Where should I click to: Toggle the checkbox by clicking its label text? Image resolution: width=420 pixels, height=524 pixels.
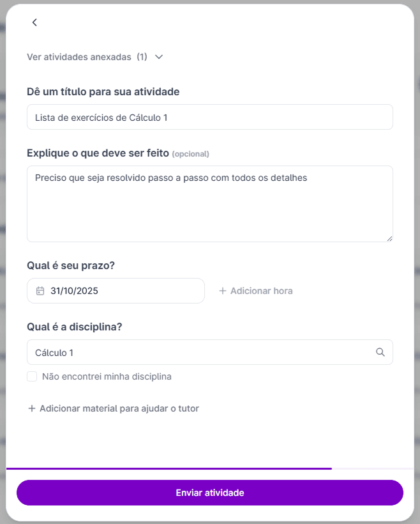[108, 376]
